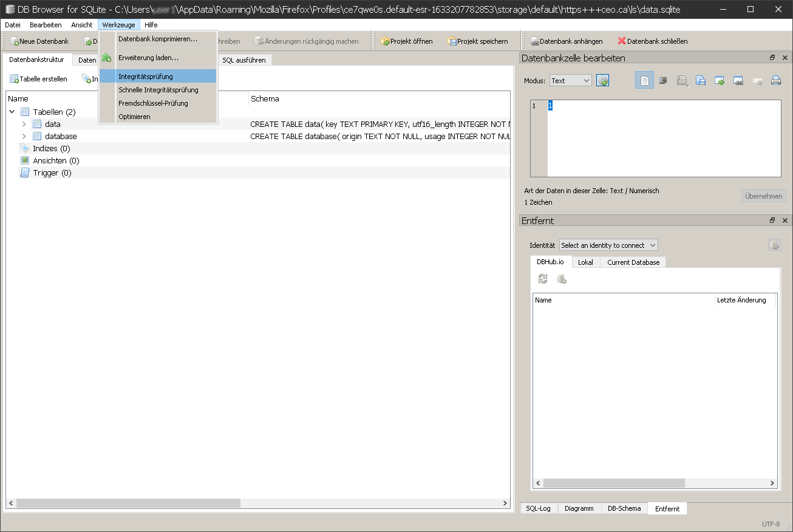Image resolution: width=793 pixels, height=532 pixels.
Task: Switch to DB-Schema bottom tab
Action: tap(624, 508)
